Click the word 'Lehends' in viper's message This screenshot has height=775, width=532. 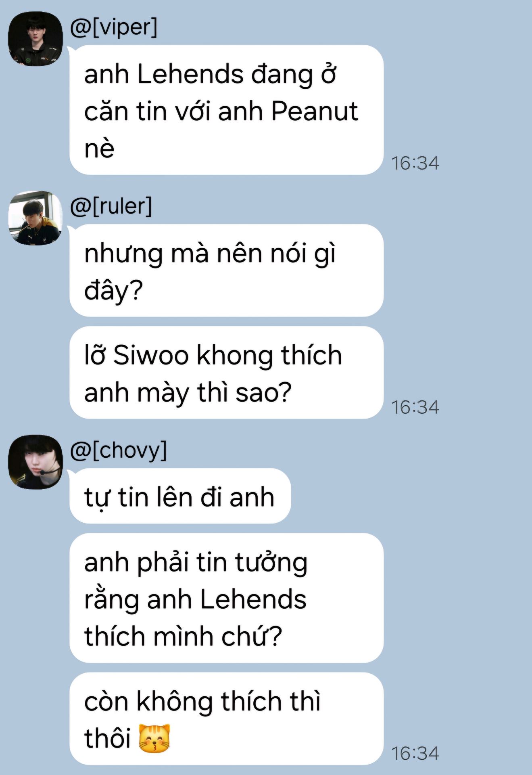point(190,75)
